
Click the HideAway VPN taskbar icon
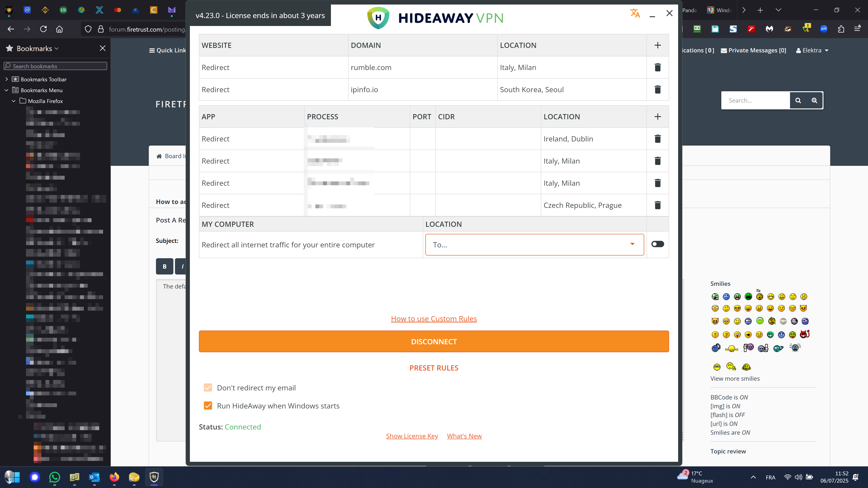click(154, 477)
